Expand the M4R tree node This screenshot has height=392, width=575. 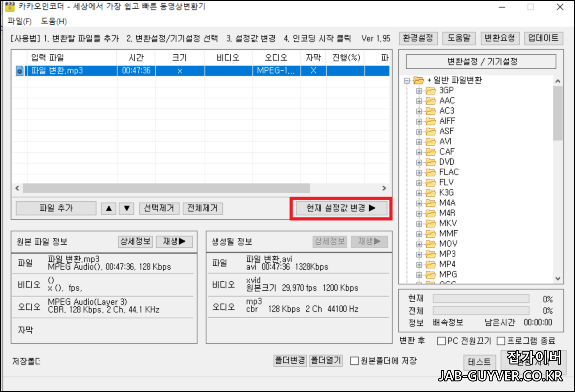(419, 213)
